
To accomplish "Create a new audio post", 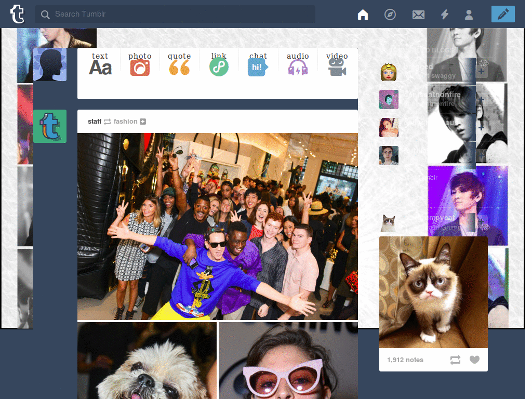I will pos(298,64).
